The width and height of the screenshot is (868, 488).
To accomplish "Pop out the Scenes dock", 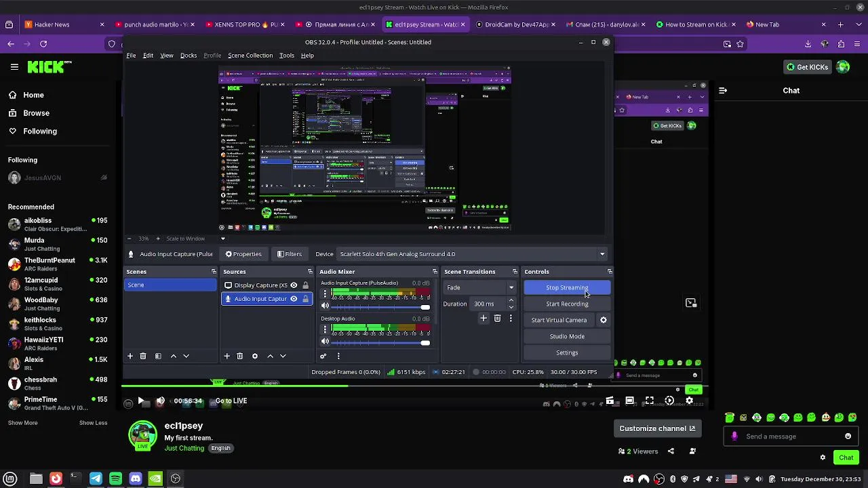I will click(x=214, y=272).
